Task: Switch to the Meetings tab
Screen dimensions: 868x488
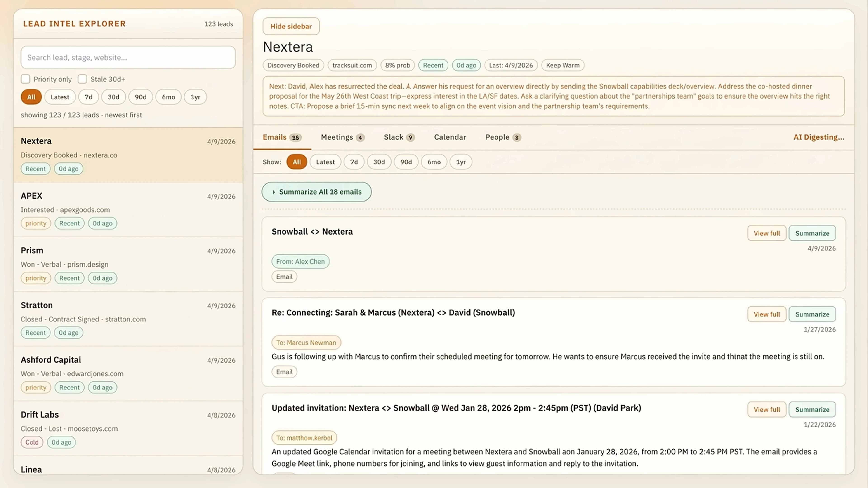Action: pos(343,137)
